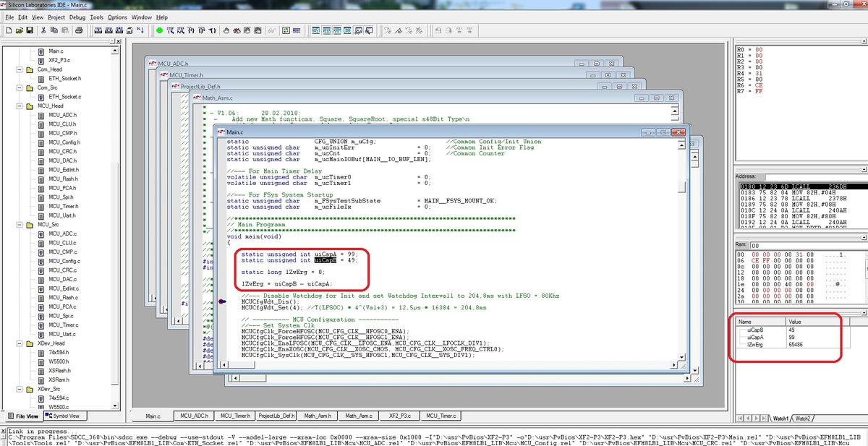Collapse the MCU_Src folder
This screenshot has width=868, height=446.
pos(20,225)
